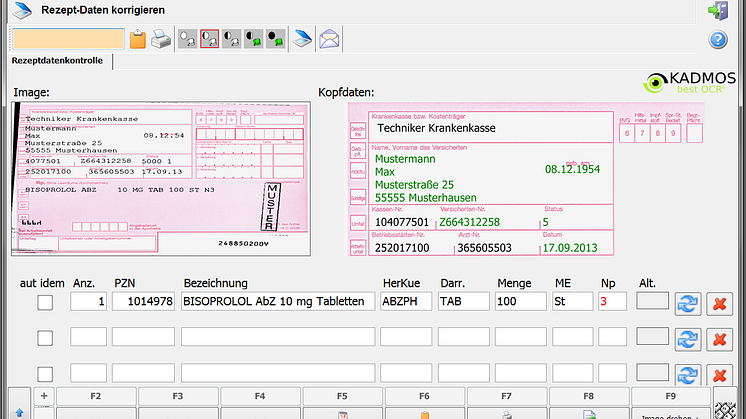The image size is (746, 419).
Task: Click city 55555 Musterhausen
Action: [426, 197]
